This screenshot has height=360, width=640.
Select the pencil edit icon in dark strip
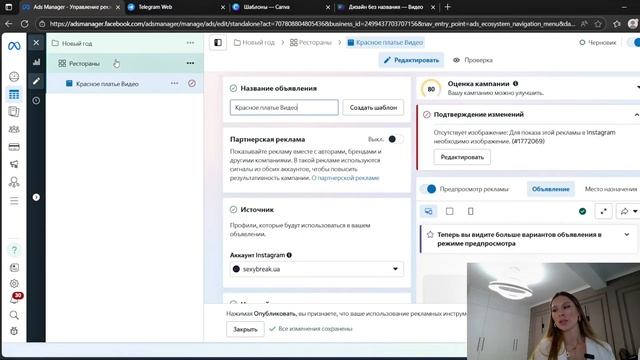click(36, 81)
